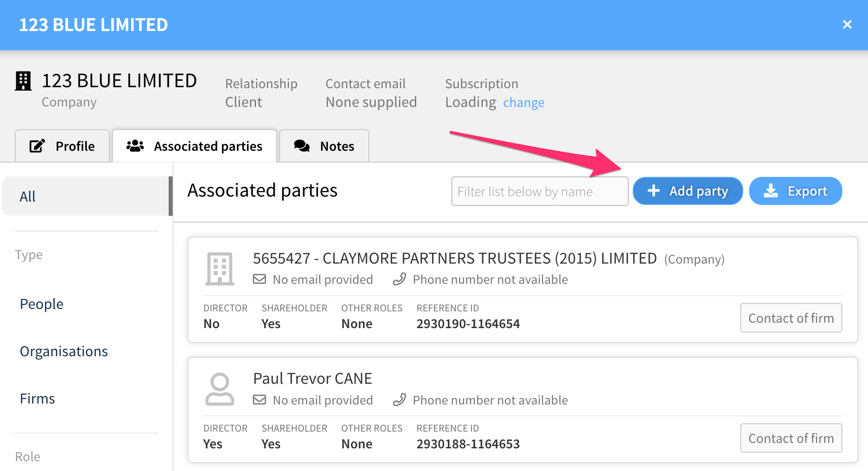Click the building icon on Claymore Partners card
Screen dimensions: 868x471
pos(220,269)
